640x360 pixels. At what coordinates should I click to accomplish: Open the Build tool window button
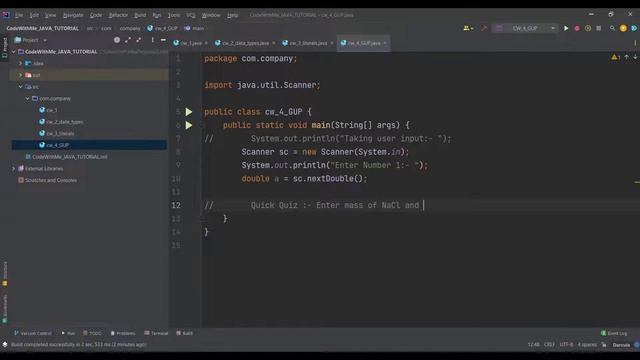[x=184, y=333]
